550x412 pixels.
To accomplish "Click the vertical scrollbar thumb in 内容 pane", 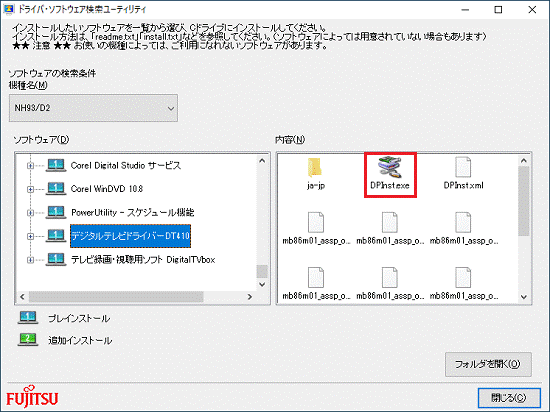I will [524, 201].
